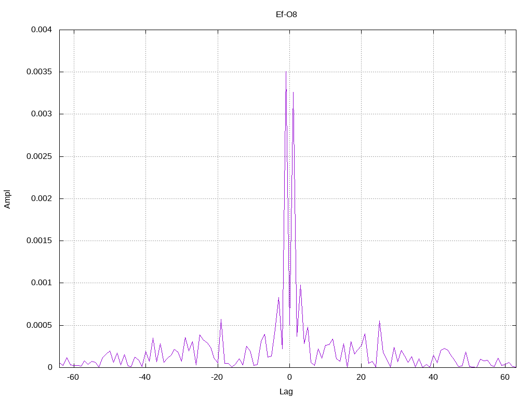The width and height of the screenshot is (532, 399).
Task: Click the -20 x-axis tick label
Action: [x=217, y=377]
